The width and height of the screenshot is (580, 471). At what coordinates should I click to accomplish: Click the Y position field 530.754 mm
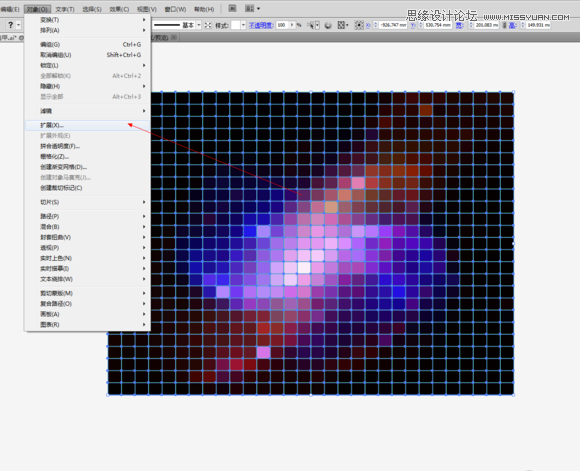click(438, 25)
